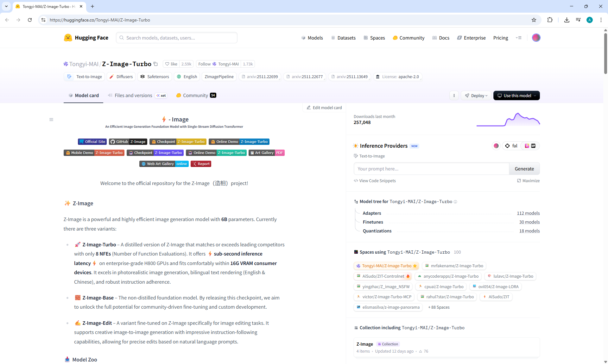The height and width of the screenshot is (364, 608).
Task: Open the browser extensions puzzle icon
Action: click(550, 20)
